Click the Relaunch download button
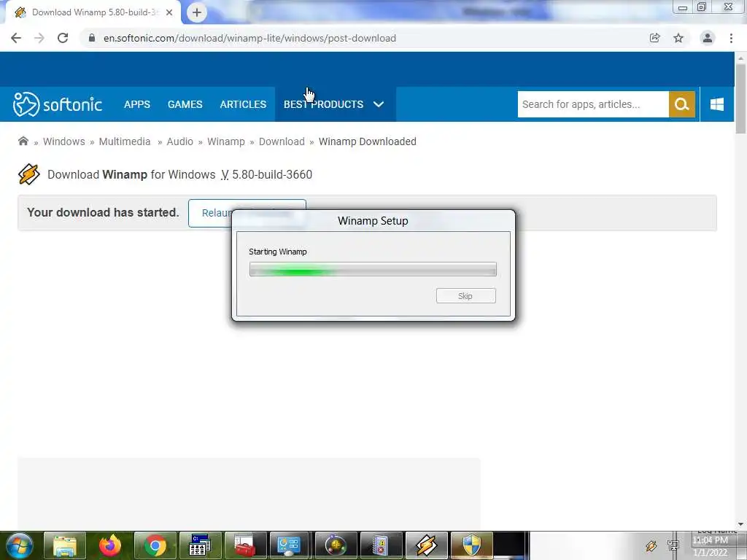Screen dimensions: 747x560 coord(247,213)
